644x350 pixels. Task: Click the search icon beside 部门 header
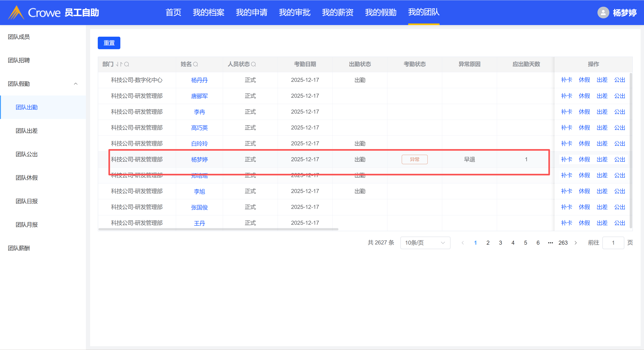(127, 64)
